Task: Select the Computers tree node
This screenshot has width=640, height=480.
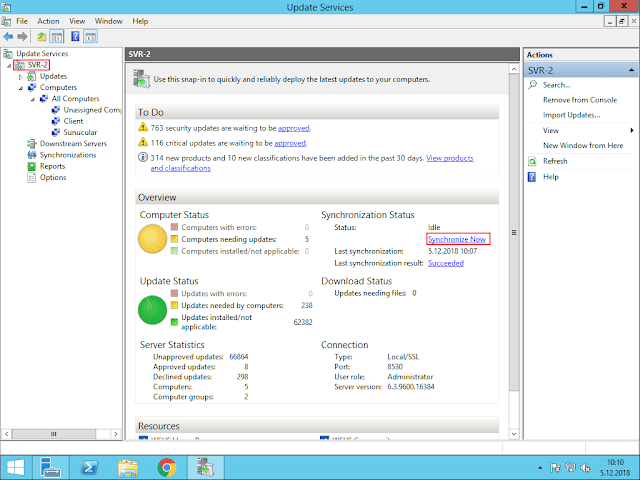Action: tap(58, 87)
